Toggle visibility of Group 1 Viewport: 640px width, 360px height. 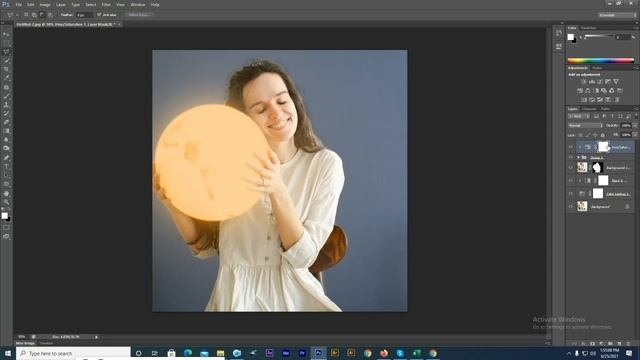pos(571,157)
